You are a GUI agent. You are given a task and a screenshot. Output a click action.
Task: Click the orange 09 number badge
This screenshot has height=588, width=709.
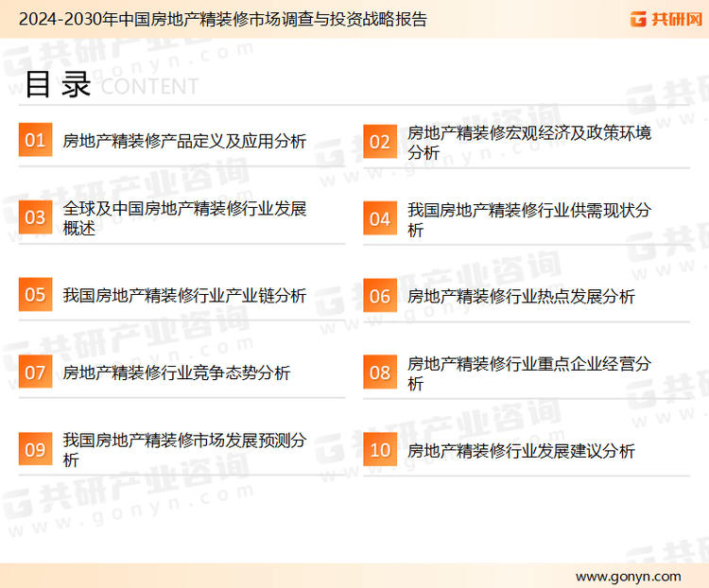click(x=35, y=450)
